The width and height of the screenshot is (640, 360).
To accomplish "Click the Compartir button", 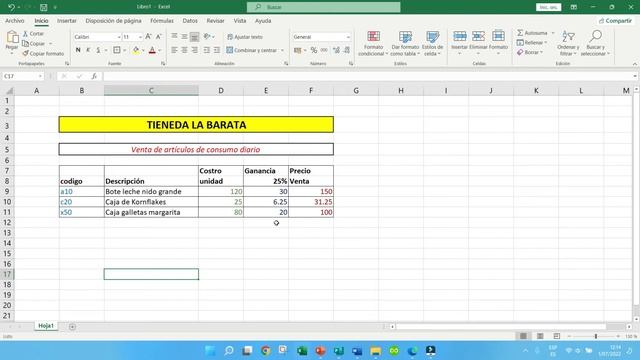I will [615, 20].
